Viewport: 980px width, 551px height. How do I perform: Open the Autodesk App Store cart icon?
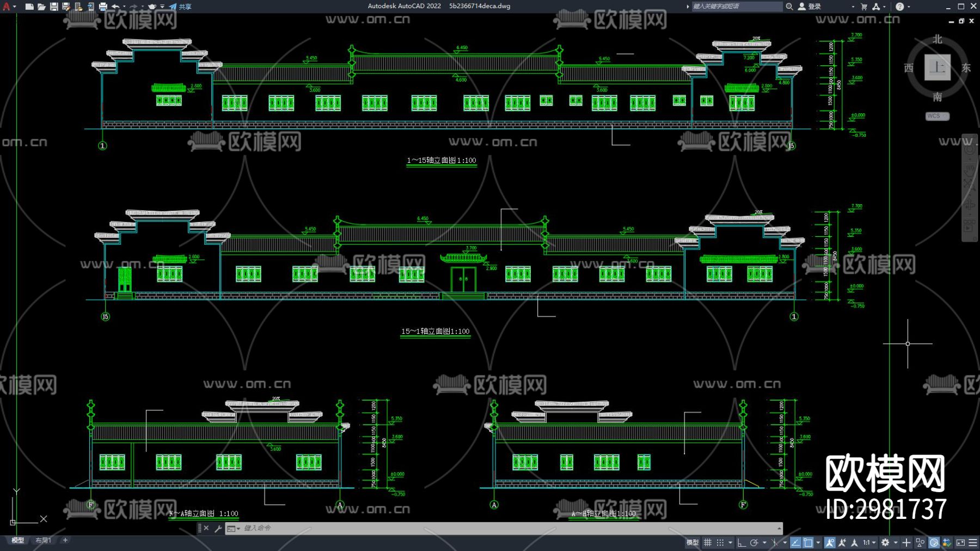(864, 7)
